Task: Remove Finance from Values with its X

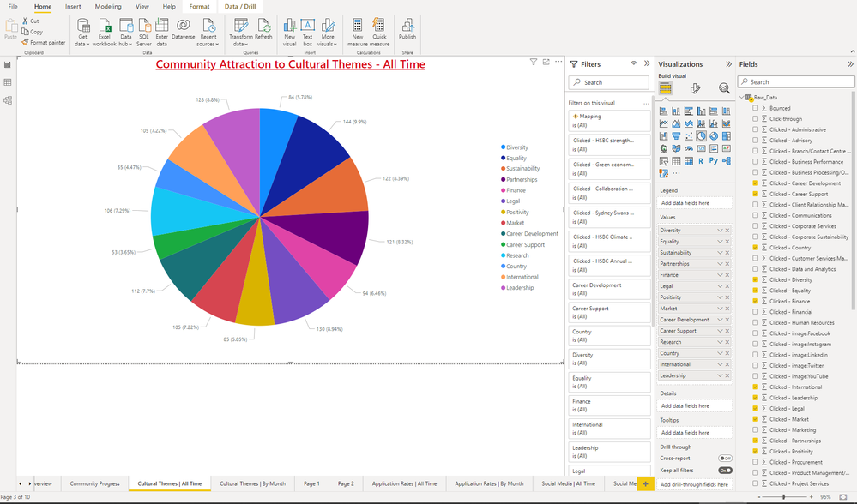Action: coord(727,275)
